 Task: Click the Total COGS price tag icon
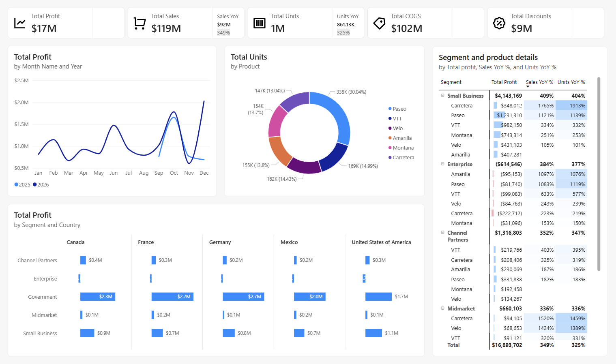click(x=379, y=23)
